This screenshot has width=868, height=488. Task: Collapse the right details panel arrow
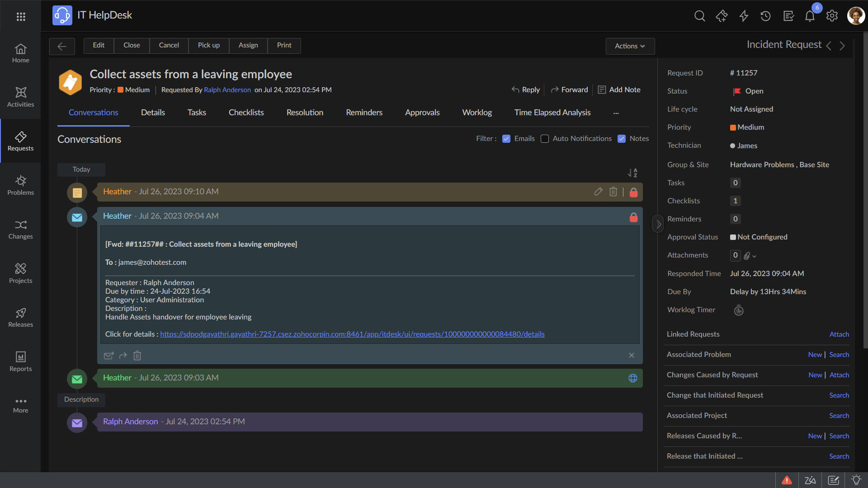(658, 224)
